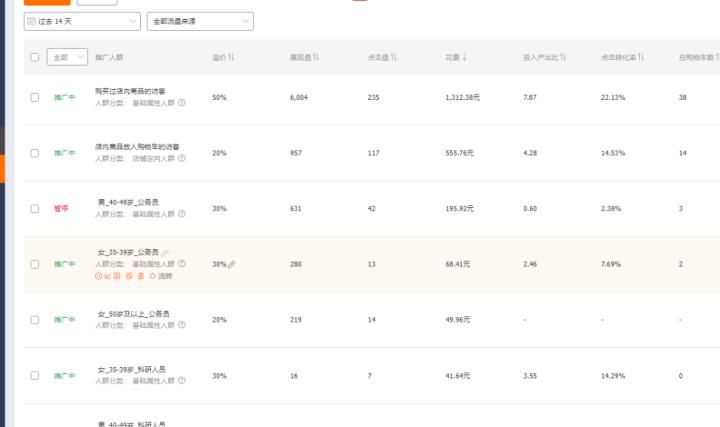
Task: Click orange chart action icon in highlighted row
Action: point(108,276)
